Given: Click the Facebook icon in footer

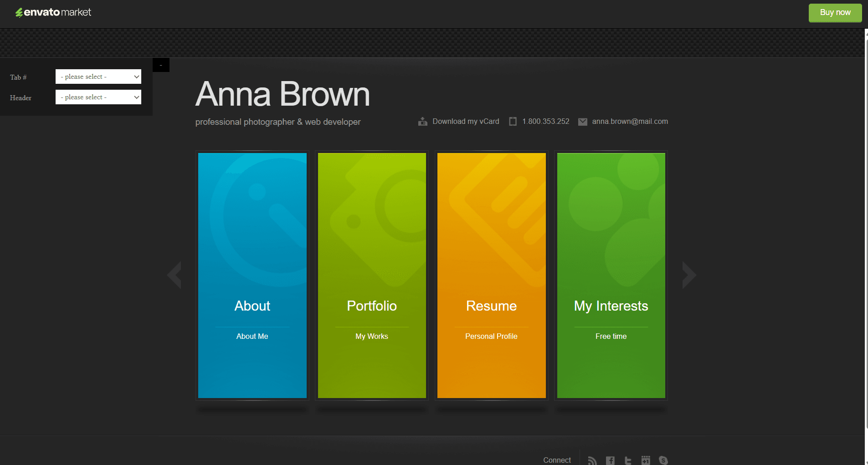Looking at the screenshot, I should coord(610,460).
